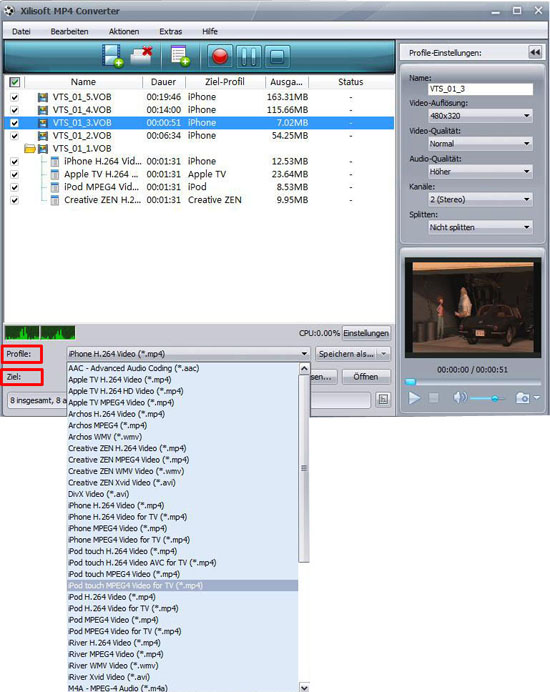
Task: Pause conversion with the pause toolbar button
Action: pos(249,56)
